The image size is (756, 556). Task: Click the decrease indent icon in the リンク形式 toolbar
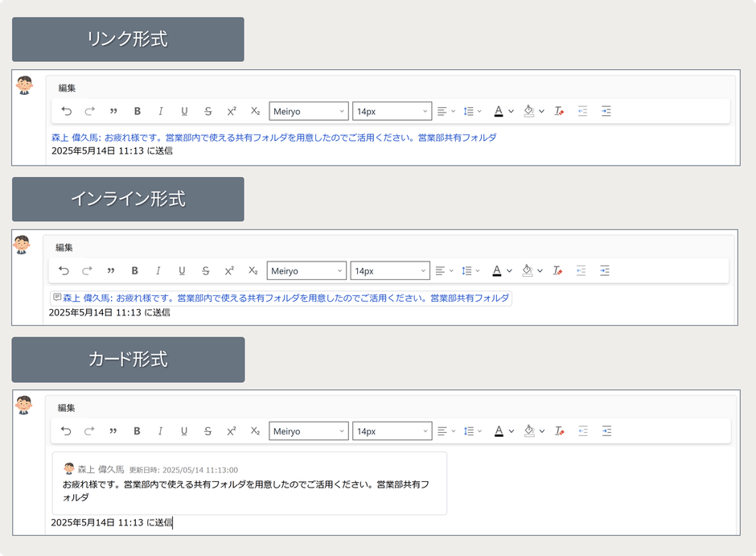581,110
